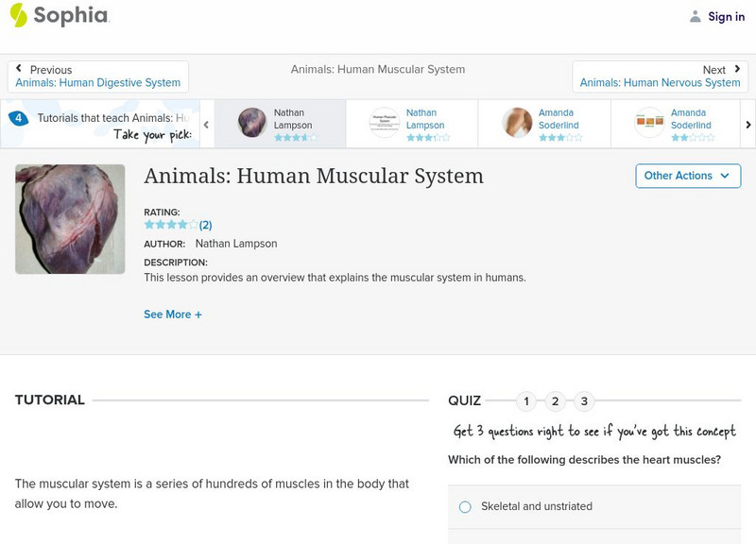Click the Sign in link

coord(726,16)
